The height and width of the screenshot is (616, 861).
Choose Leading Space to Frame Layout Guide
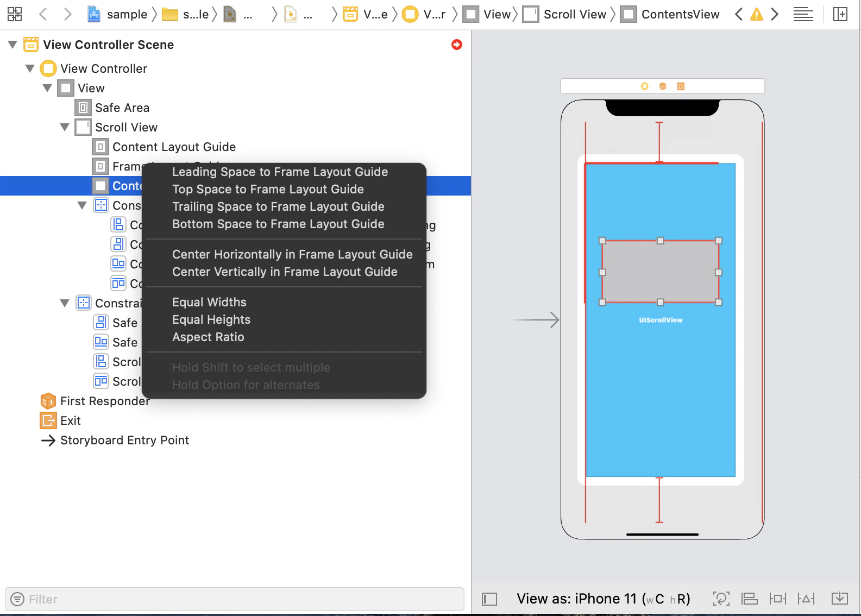[x=280, y=172]
